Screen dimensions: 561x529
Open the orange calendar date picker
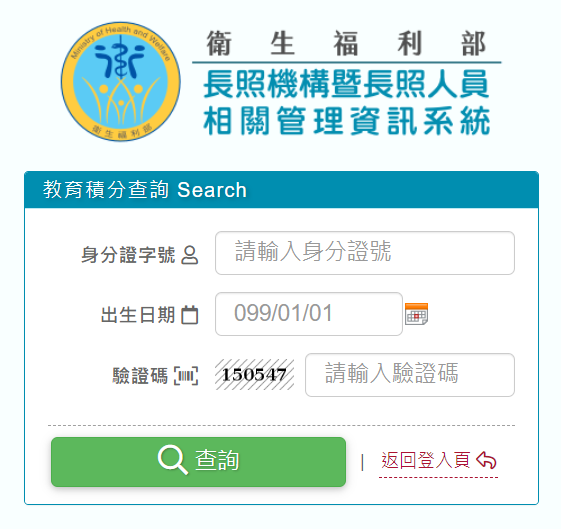pos(416,314)
